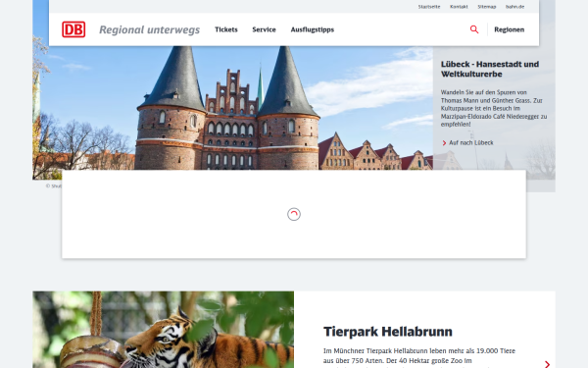The height and width of the screenshot is (368, 588).
Task: Open the tiger image thumbnail
Action: pyautogui.click(x=163, y=330)
